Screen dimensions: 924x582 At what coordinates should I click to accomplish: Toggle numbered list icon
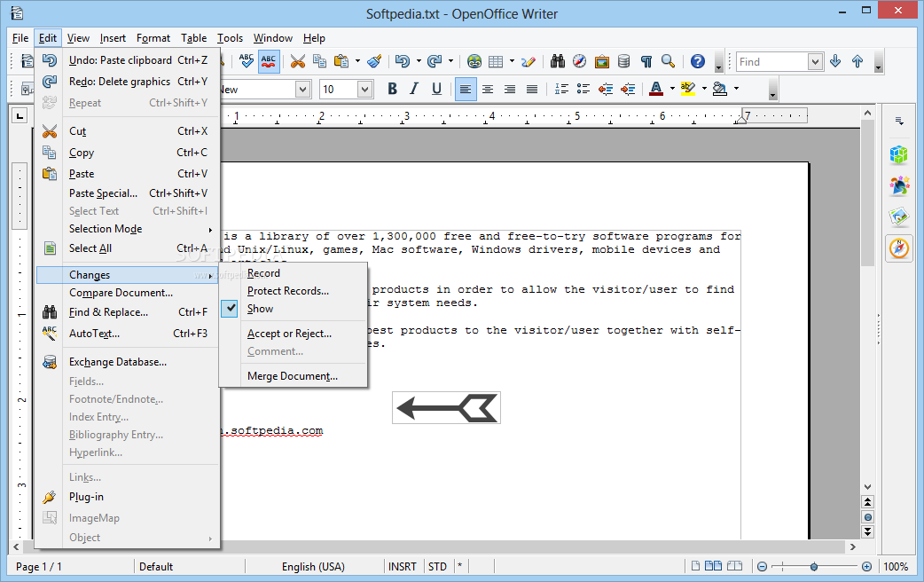pos(561,89)
